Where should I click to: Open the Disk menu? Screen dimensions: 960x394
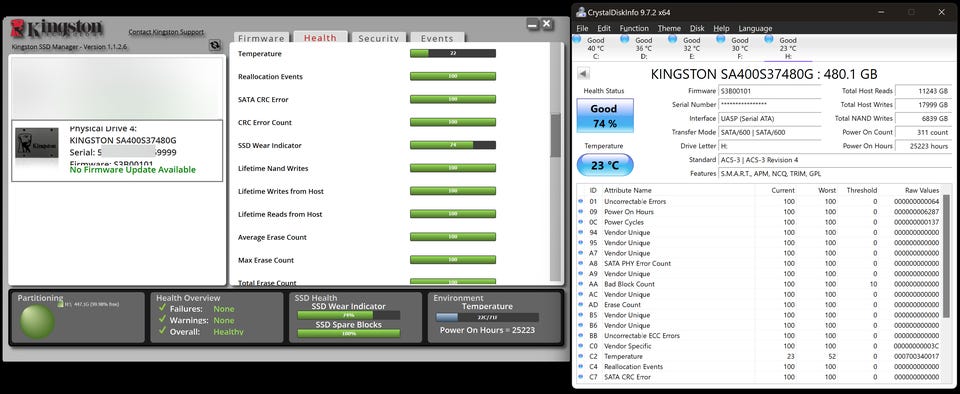(697, 28)
